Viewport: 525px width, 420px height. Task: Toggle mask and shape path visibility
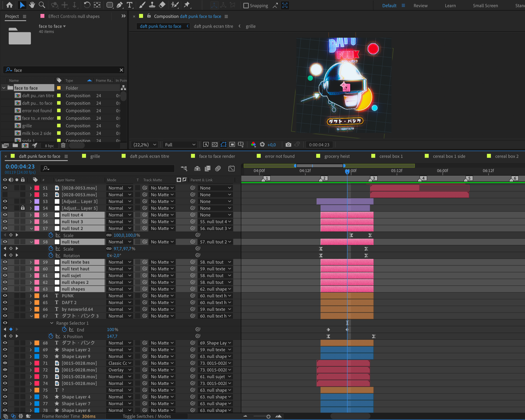click(x=223, y=145)
